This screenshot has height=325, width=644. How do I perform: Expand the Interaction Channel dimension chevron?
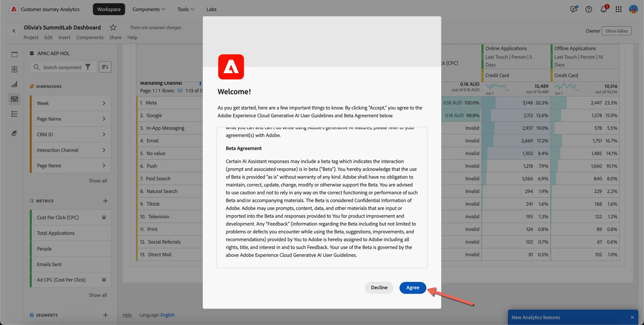(104, 150)
